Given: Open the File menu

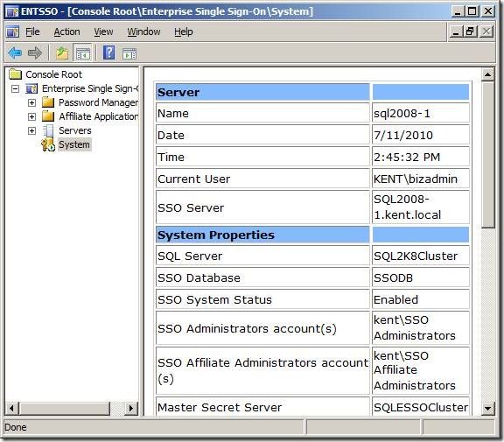Looking at the screenshot, I should tap(32, 32).
